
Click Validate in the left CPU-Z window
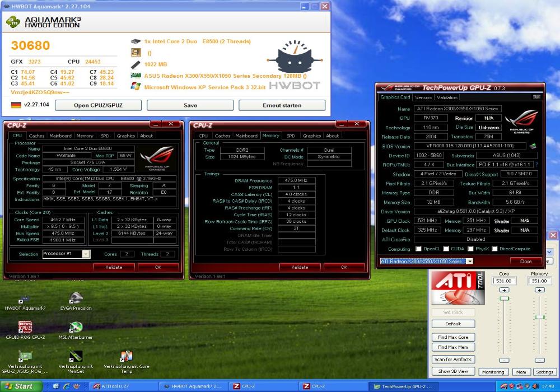(x=114, y=267)
